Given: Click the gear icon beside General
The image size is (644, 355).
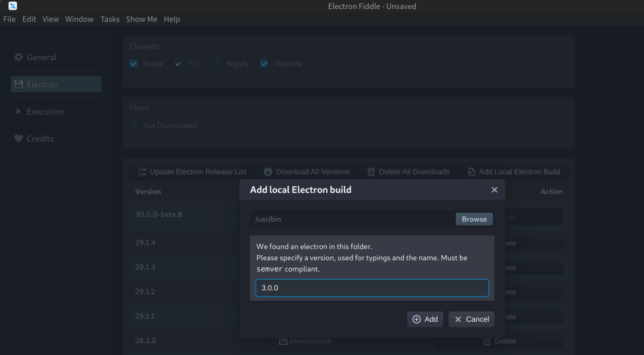Looking at the screenshot, I should coord(18,57).
